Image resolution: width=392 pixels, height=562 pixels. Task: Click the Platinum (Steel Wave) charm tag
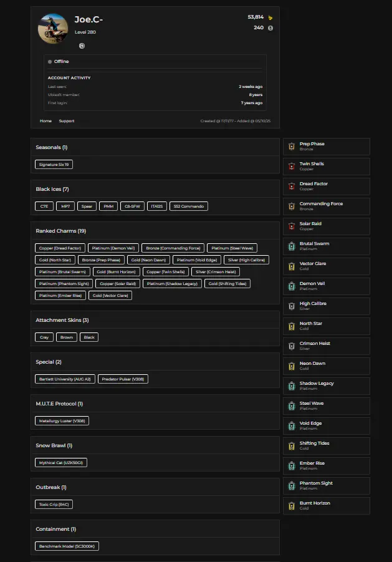click(232, 248)
